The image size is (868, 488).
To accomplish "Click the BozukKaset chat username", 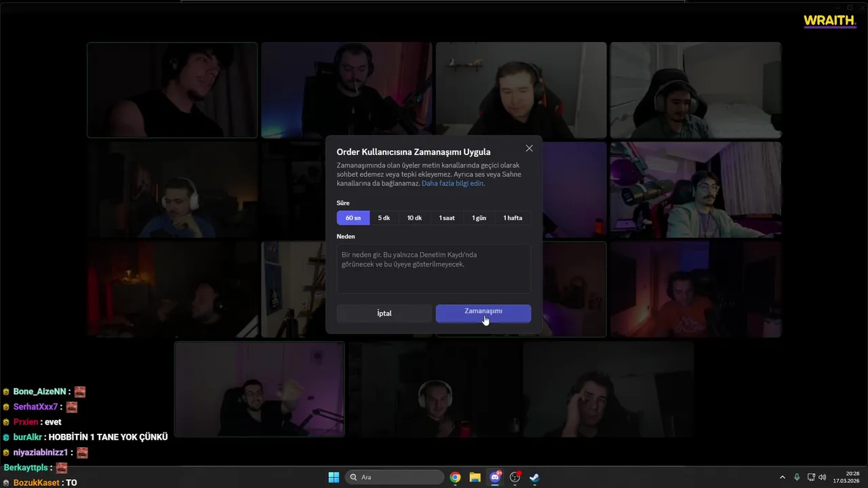I will (x=37, y=483).
